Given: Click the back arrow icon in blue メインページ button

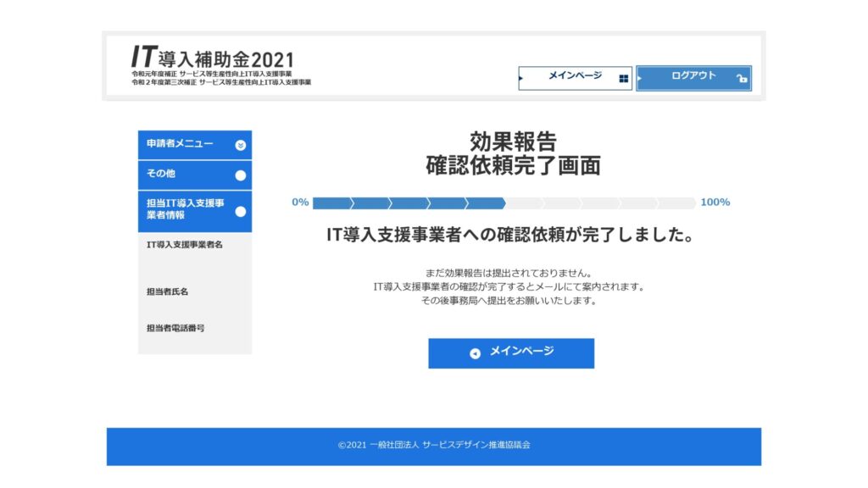Looking at the screenshot, I should pos(475,353).
